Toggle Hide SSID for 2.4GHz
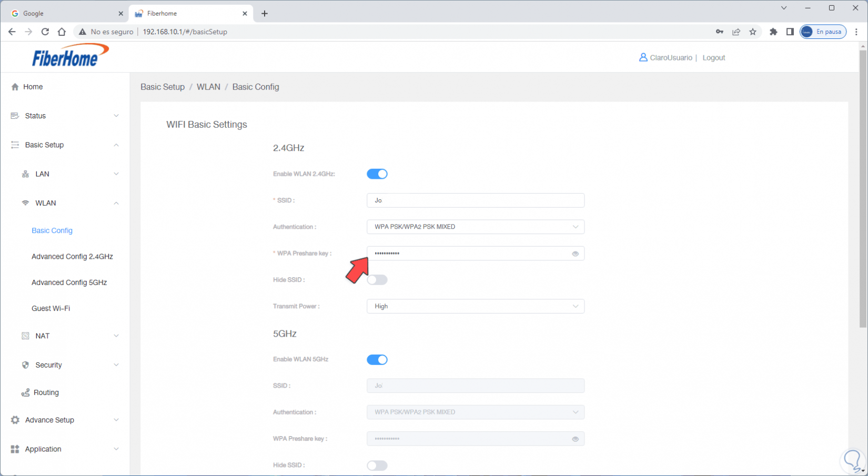Image resolution: width=868 pixels, height=476 pixels. tap(377, 280)
